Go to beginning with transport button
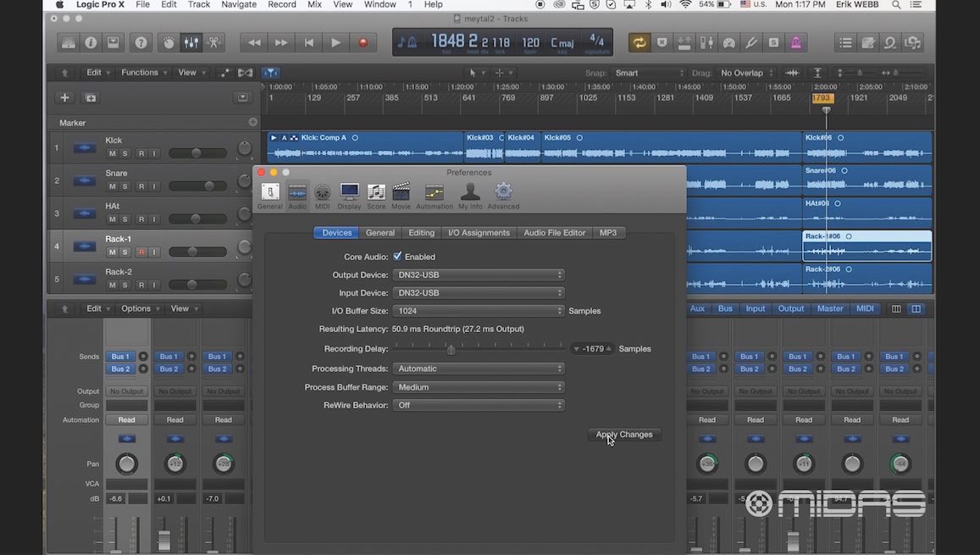Screen dimensions: 980x555 tap(309, 42)
